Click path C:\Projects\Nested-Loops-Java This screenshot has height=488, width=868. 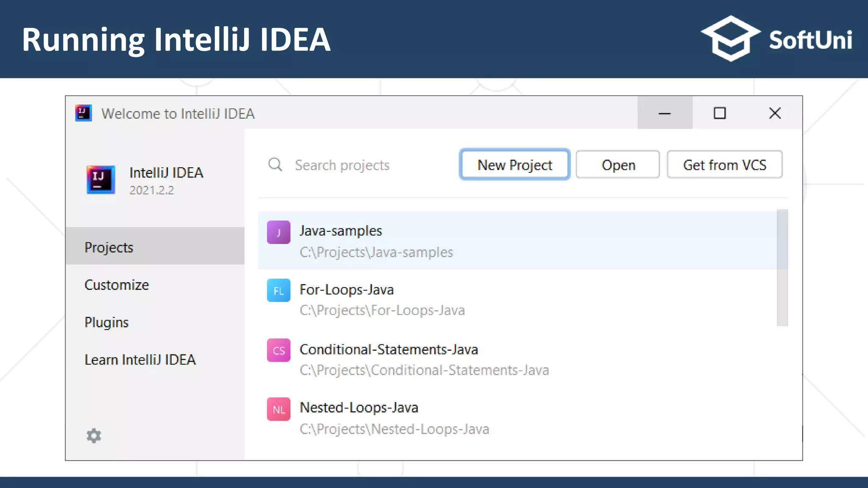pos(394,429)
